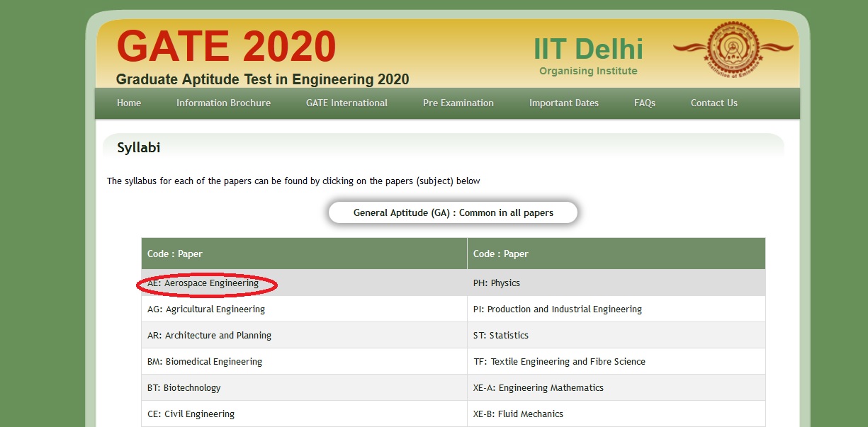The image size is (868, 427).
Task: Open the General Aptitude (GA) syllabus
Action: point(453,212)
